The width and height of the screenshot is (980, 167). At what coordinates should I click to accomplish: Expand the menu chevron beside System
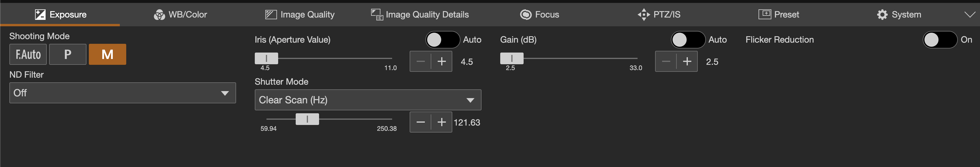click(970, 15)
